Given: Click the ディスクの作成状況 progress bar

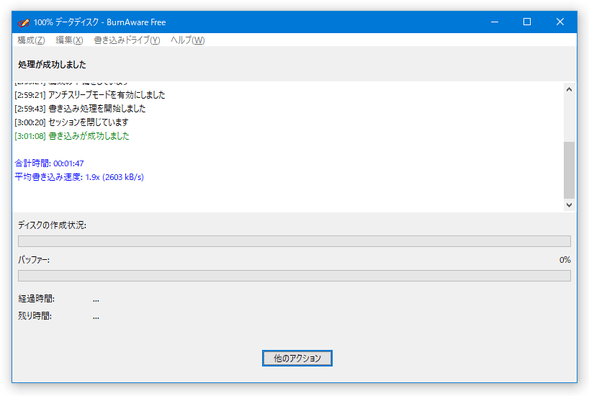Looking at the screenshot, I should (294, 241).
